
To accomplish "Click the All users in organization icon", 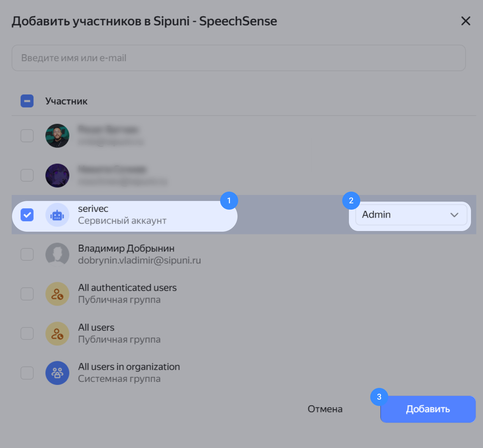I will click(x=57, y=373).
